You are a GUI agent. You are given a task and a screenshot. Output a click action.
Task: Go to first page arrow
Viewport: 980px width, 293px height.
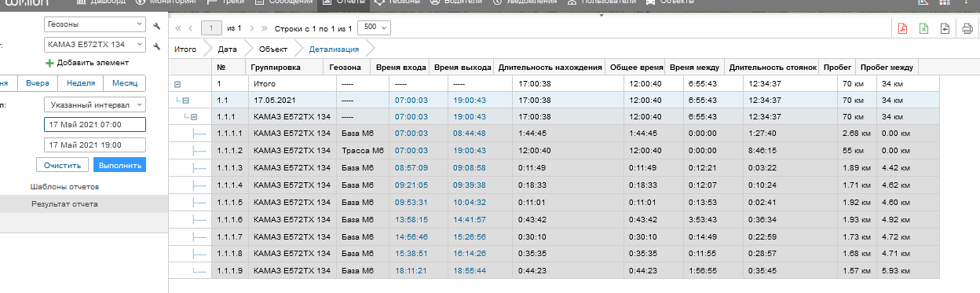pyautogui.click(x=179, y=27)
